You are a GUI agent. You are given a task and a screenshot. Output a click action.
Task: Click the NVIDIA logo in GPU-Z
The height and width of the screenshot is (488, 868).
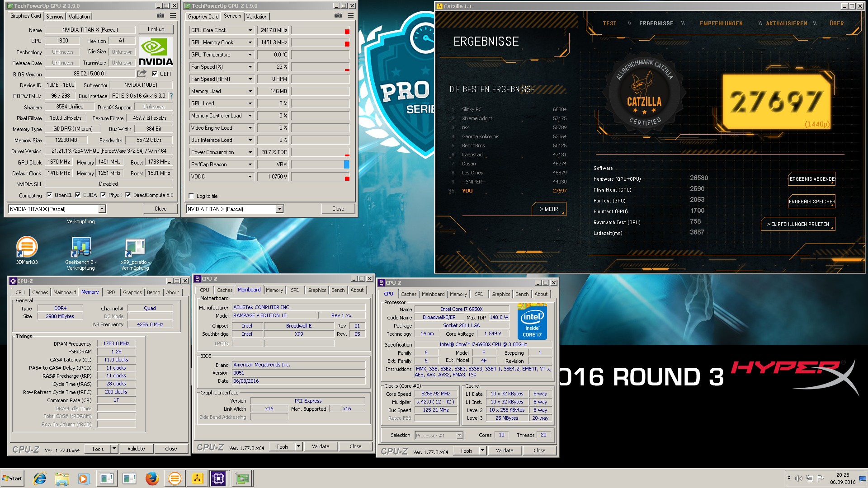pyautogui.click(x=155, y=52)
